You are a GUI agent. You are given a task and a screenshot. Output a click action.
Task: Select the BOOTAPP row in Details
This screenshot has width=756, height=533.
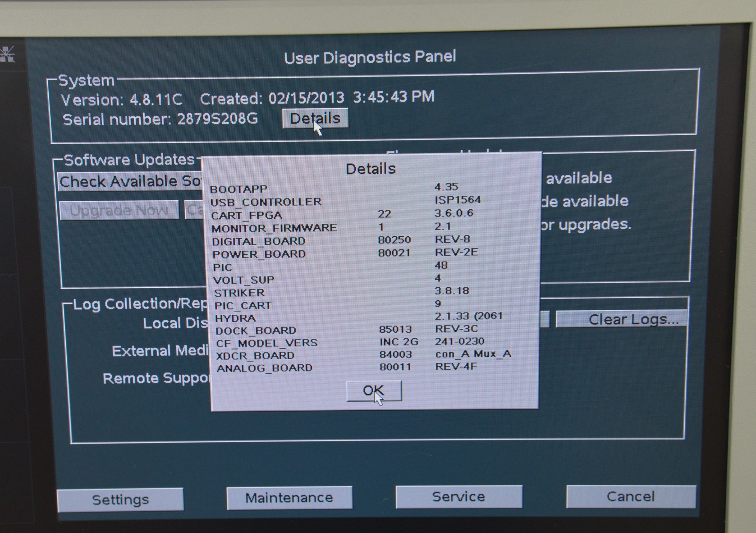click(x=239, y=189)
